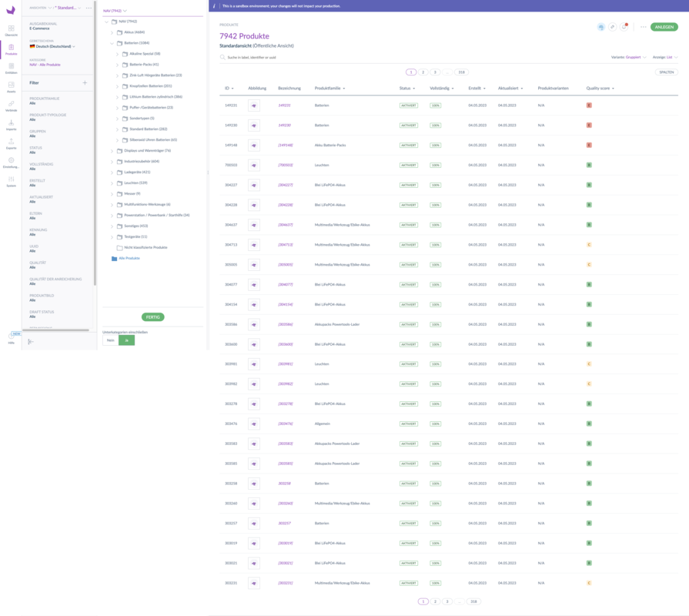Expand the Ladegeräte (421) category

tap(112, 172)
